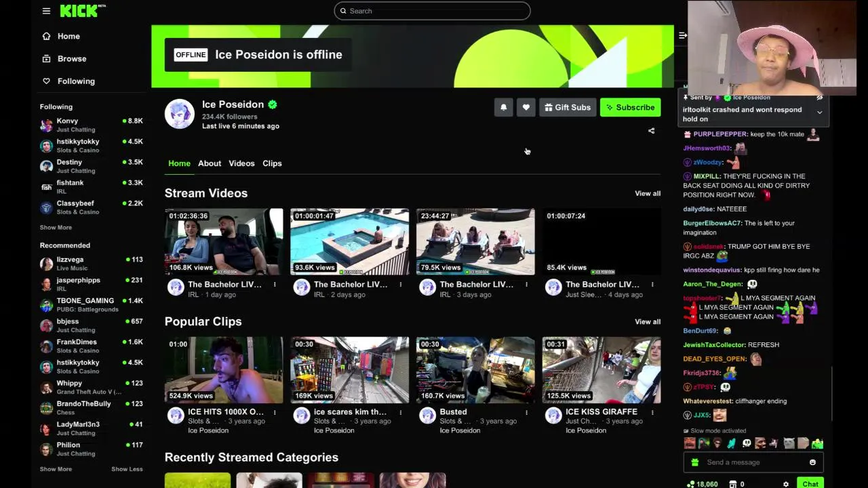Expand Show More under Following list

click(x=56, y=228)
